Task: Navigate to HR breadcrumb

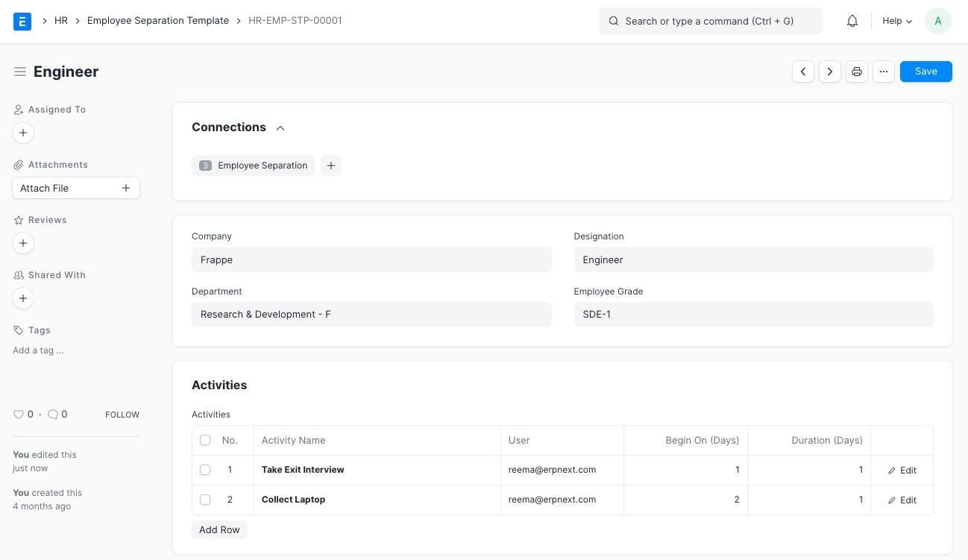Action: click(x=61, y=21)
